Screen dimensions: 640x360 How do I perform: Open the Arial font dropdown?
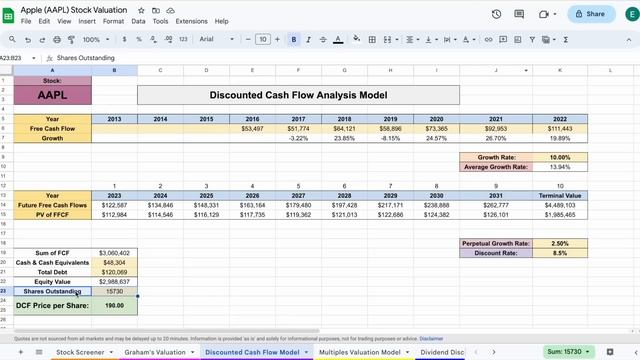[217, 39]
